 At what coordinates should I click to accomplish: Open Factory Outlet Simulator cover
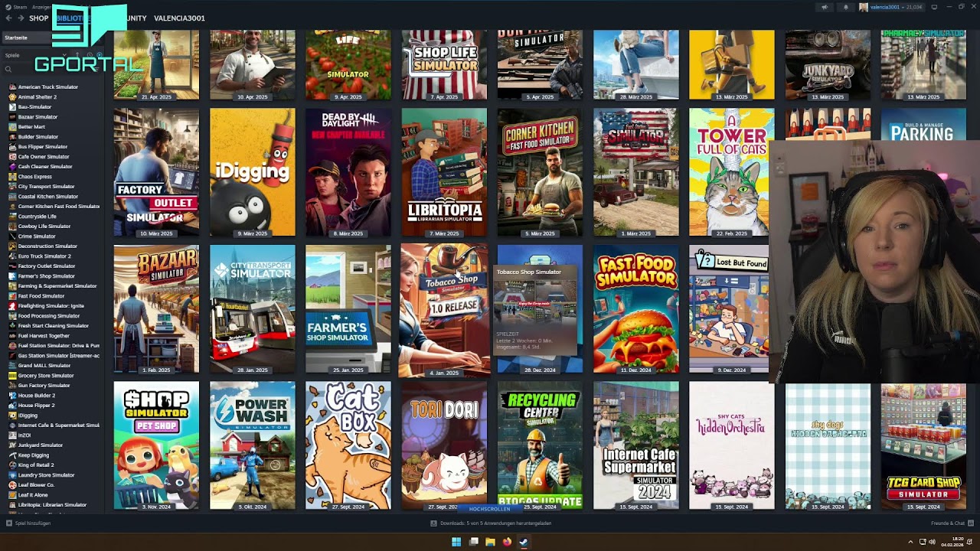[x=156, y=172]
